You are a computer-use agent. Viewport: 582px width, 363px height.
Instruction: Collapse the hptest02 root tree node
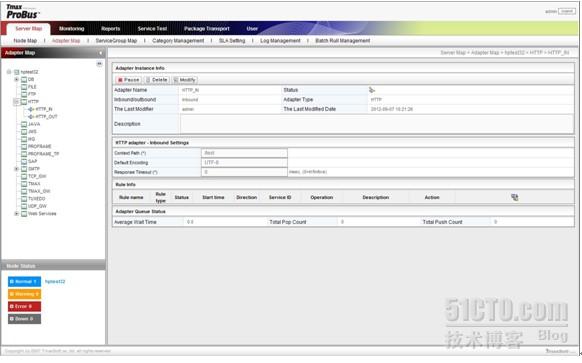(x=9, y=72)
